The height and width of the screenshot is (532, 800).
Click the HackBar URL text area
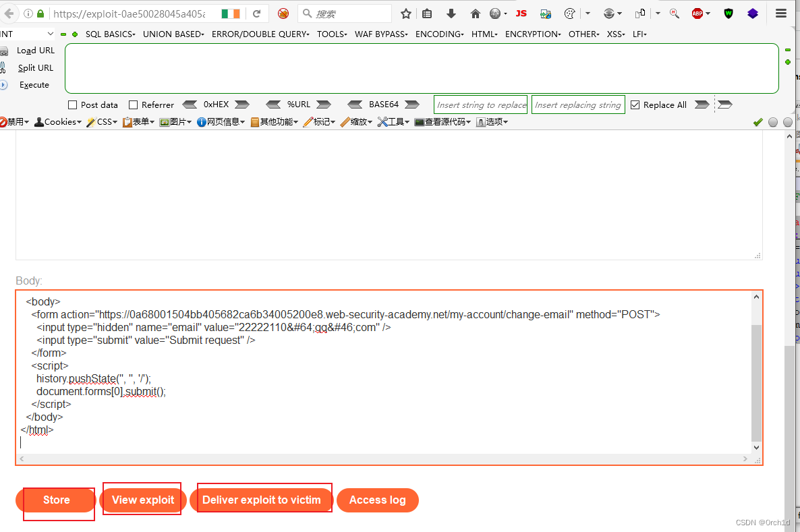pyautogui.click(x=422, y=68)
